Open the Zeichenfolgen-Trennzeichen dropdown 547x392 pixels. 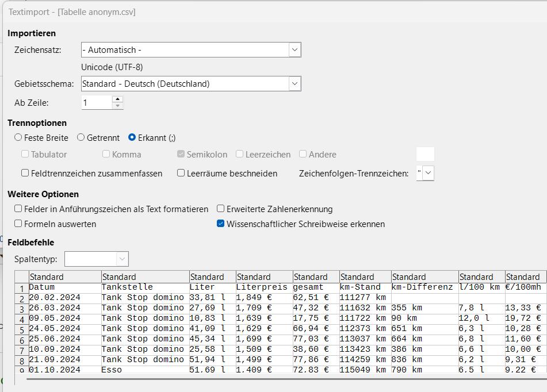pyautogui.click(x=429, y=173)
